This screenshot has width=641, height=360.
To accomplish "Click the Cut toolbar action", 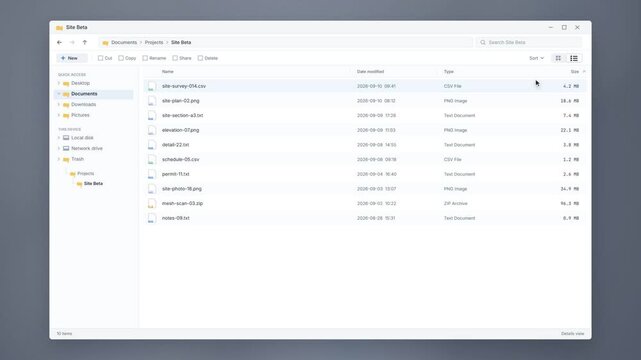I will pyautogui.click(x=105, y=58).
